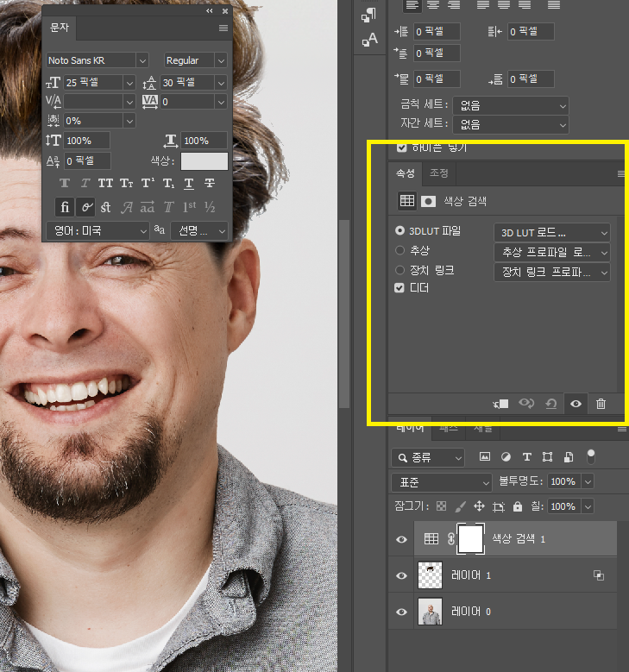This screenshot has width=629, height=672.
Task: Hide the 색상 검색 1 layer
Action: pos(402,539)
